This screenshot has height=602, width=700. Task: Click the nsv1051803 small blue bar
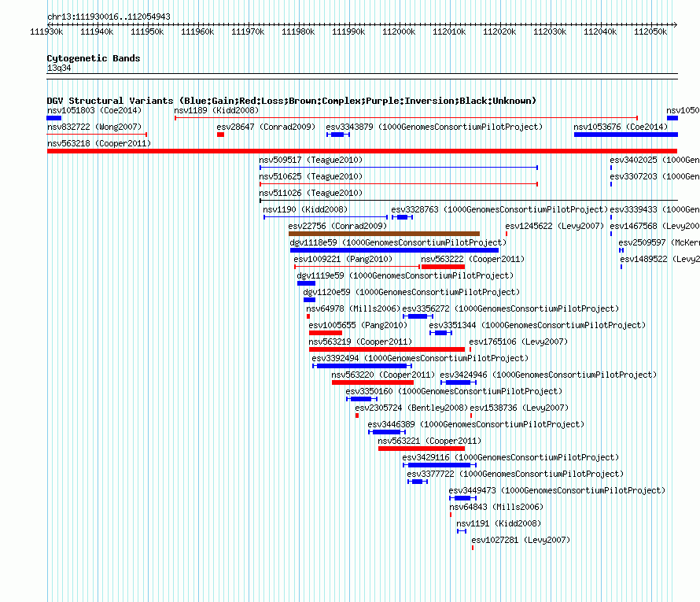[x=54, y=118]
